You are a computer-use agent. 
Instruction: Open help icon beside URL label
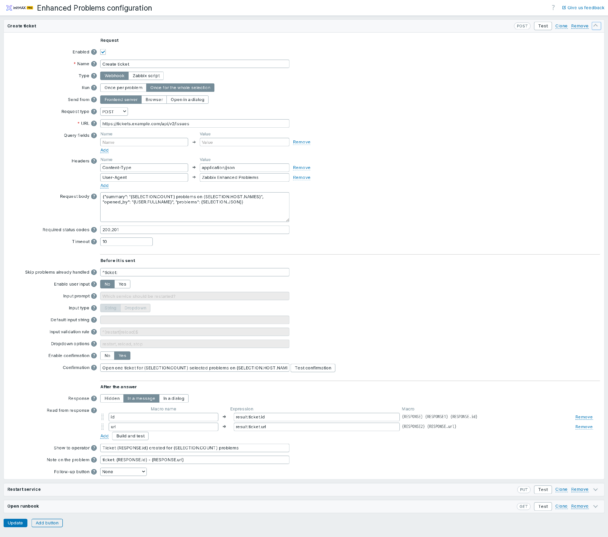point(94,124)
